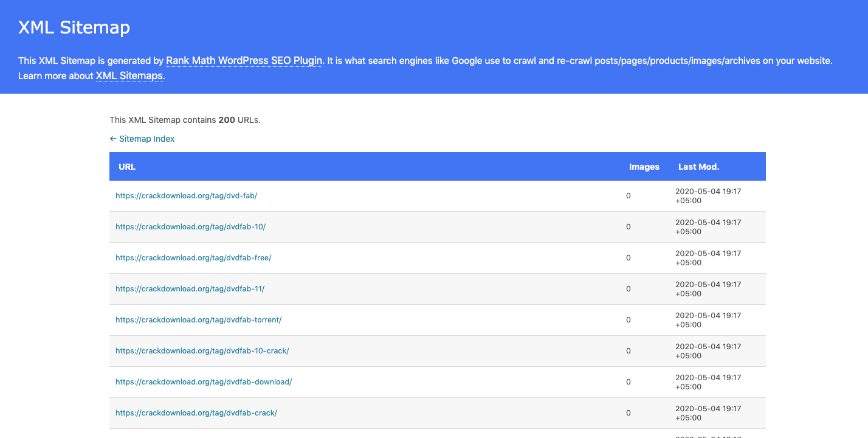
Task: Click the URL column header
Action: pyautogui.click(x=127, y=167)
